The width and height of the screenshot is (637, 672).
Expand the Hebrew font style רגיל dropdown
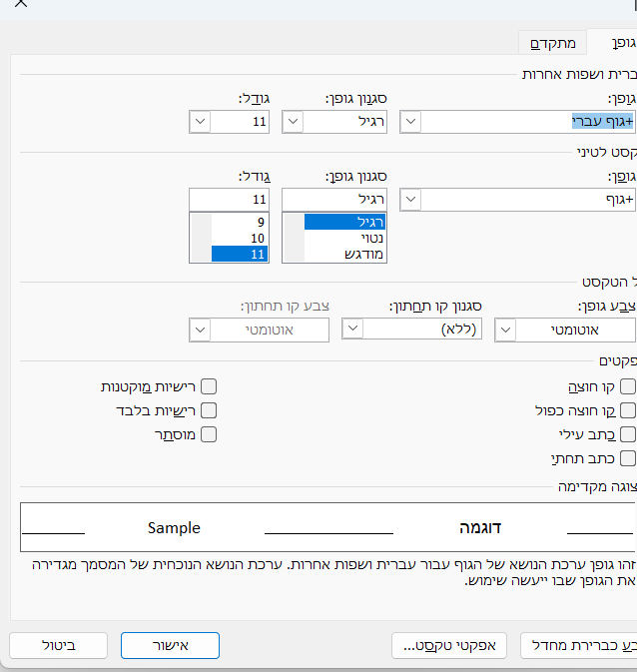pyautogui.click(x=294, y=122)
